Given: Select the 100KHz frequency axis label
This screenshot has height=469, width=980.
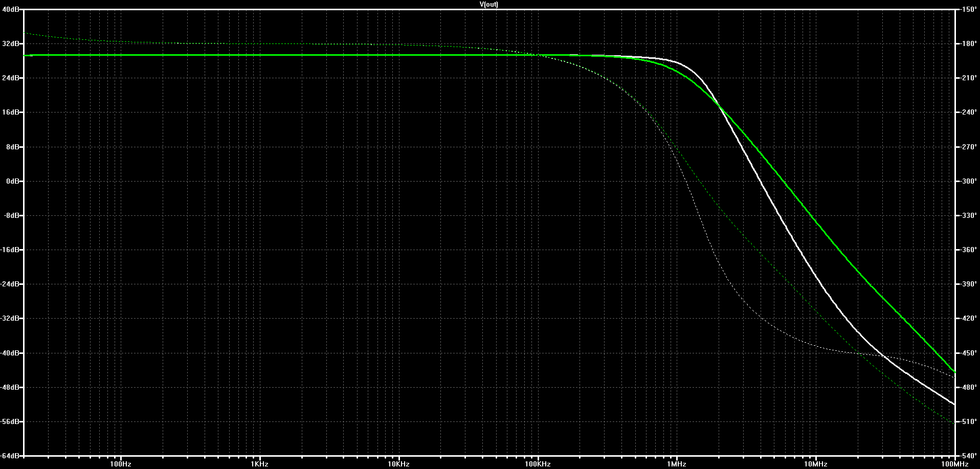Looking at the screenshot, I should 538,464.
